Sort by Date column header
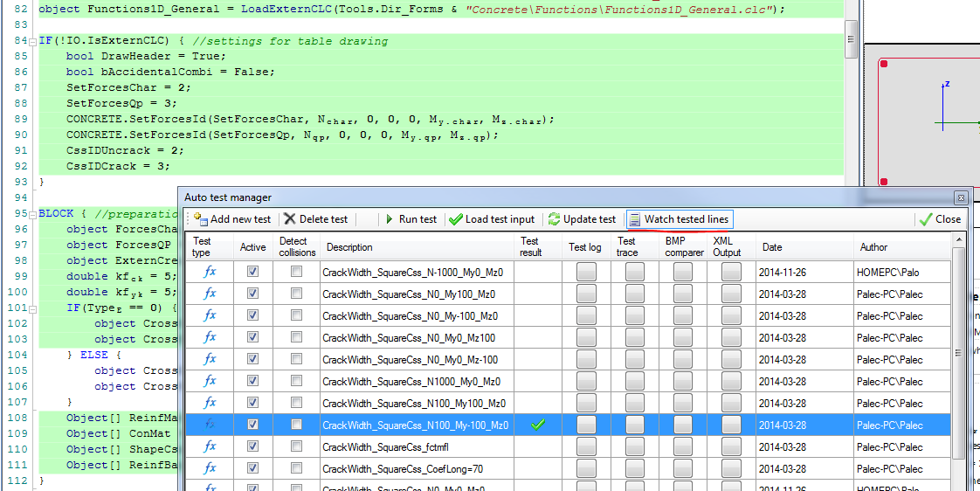Viewport: 980px width, 491px height. (804, 247)
